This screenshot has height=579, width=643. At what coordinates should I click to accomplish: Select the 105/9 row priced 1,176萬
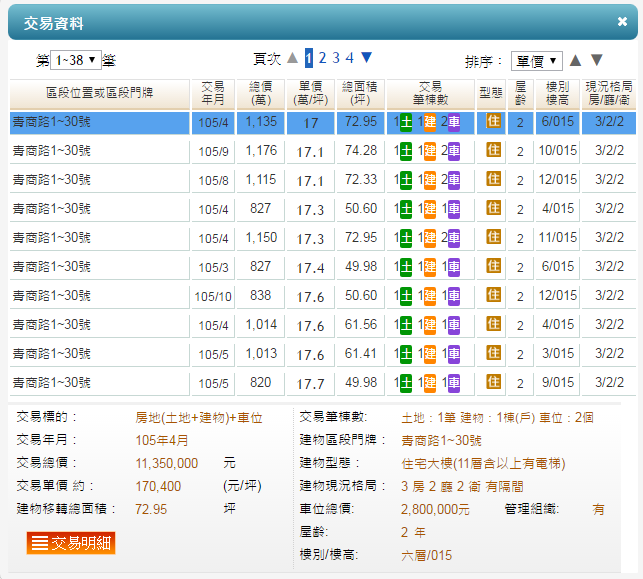coord(100,151)
